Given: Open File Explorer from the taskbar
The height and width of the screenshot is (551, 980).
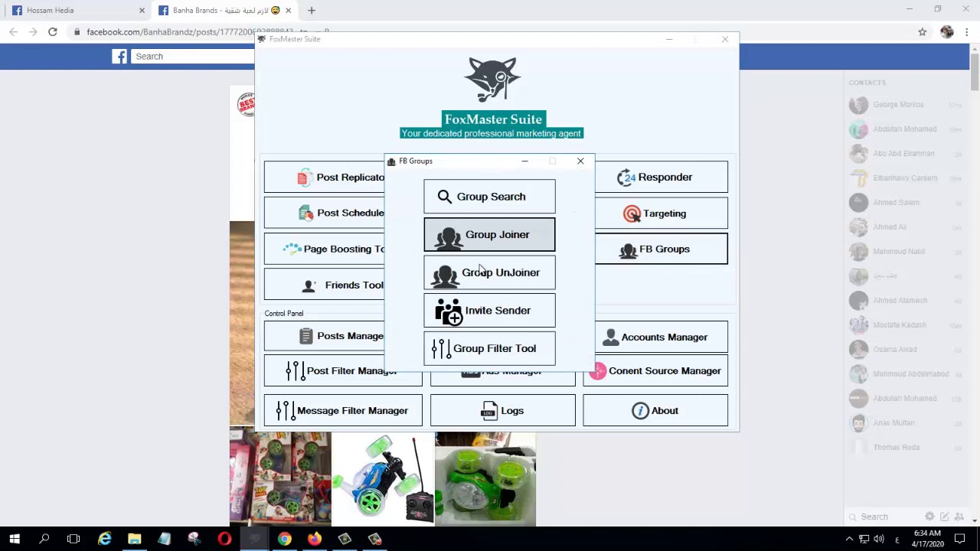Looking at the screenshot, I should tap(135, 540).
